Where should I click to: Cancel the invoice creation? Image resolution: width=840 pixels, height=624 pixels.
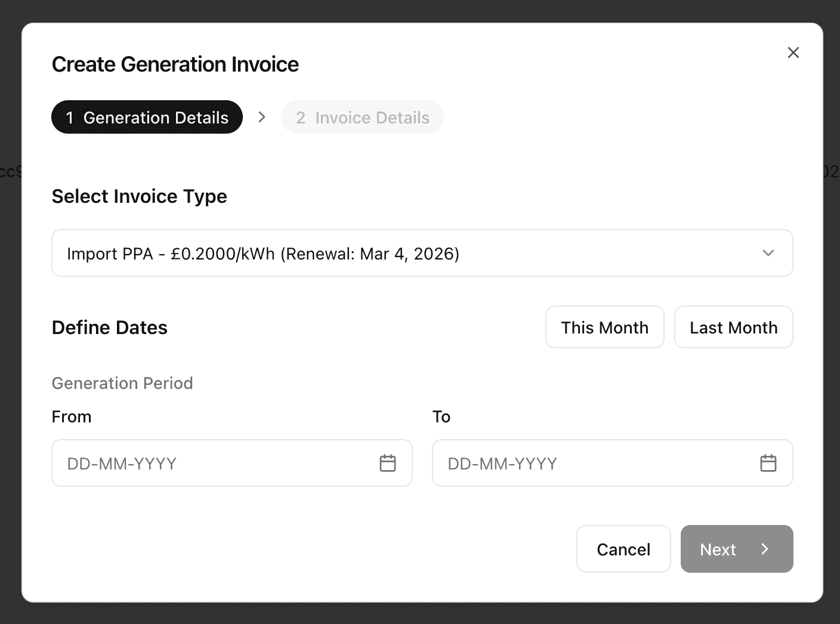pyautogui.click(x=623, y=549)
